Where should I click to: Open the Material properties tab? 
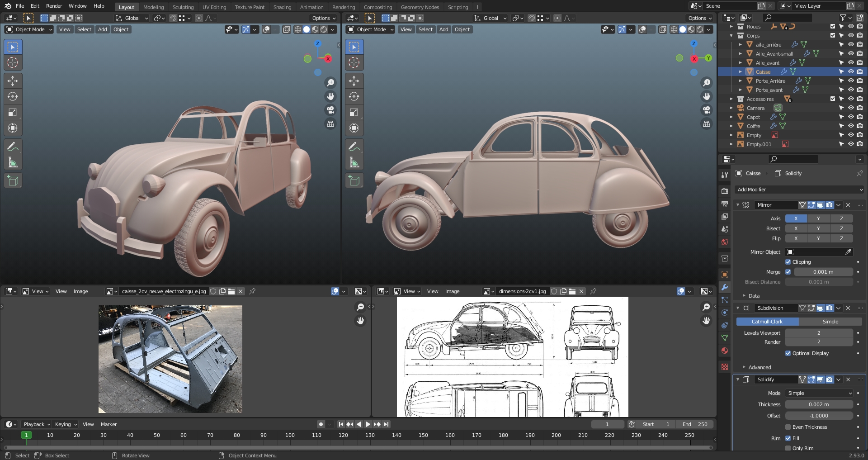point(725,351)
